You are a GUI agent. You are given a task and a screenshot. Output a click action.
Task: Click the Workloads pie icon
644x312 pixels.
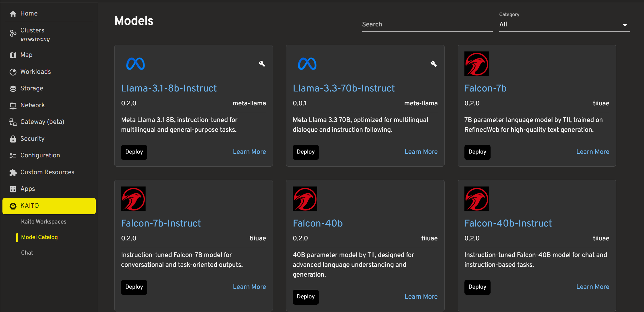(x=13, y=72)
